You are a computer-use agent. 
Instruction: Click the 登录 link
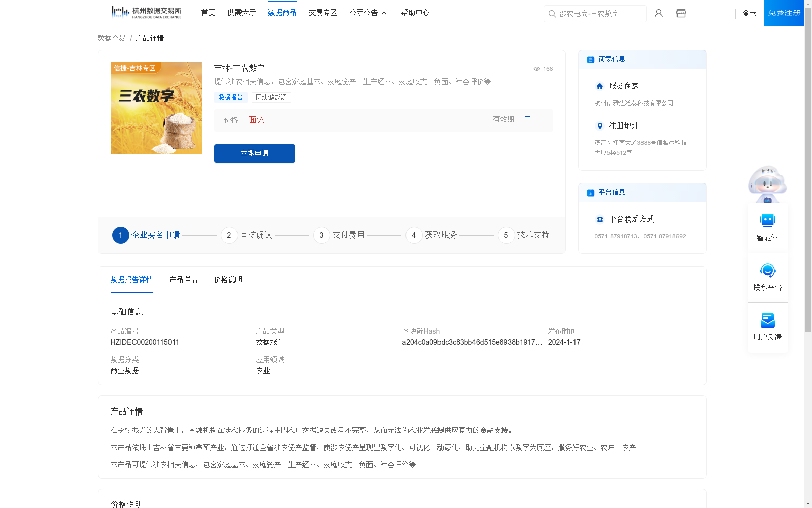tap(749, 13)
